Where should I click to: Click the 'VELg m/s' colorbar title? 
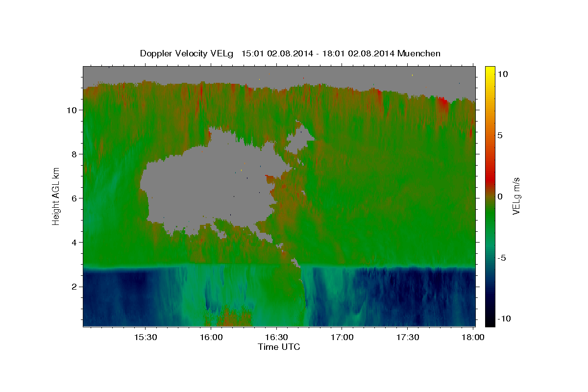point(516,196)
